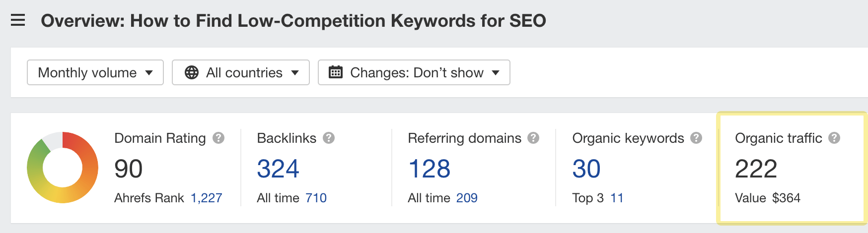
Task: Open the 324 backlinks report
Action: pyautogui.click(x=278, y=169)
